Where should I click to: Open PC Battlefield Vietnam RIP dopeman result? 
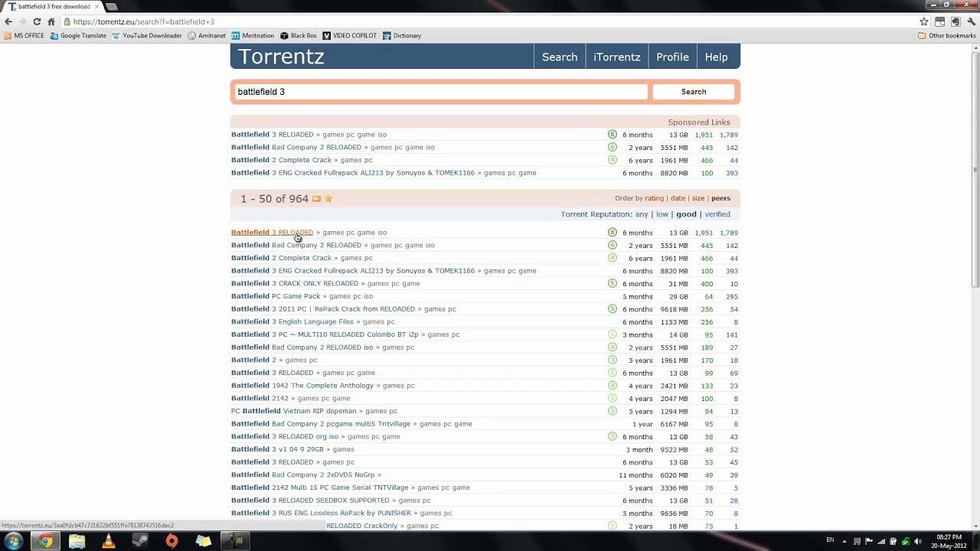tap(293, 411)
